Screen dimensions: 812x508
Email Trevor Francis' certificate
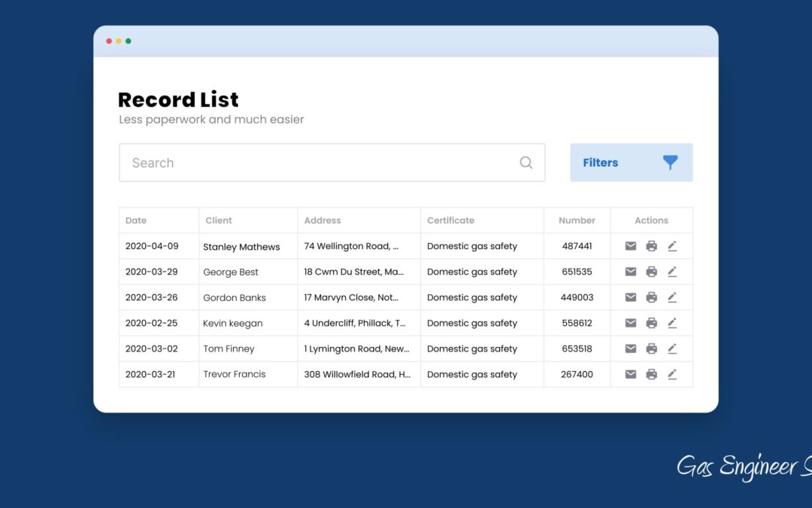[x=630, y=374]
